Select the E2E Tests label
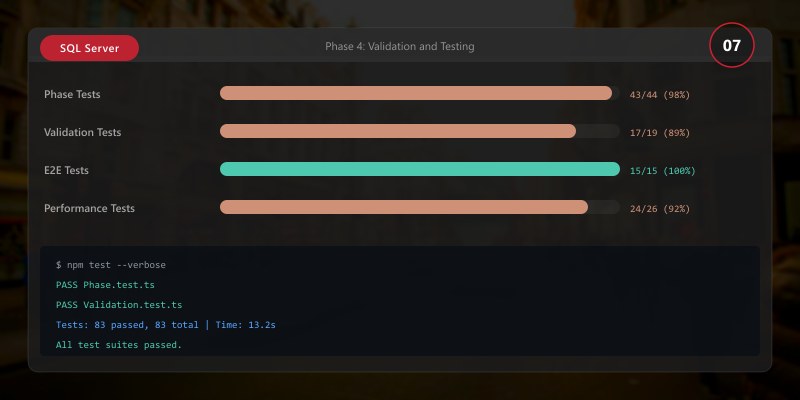The height and width of the screenshot is (400, 800). tap(66, 170)
